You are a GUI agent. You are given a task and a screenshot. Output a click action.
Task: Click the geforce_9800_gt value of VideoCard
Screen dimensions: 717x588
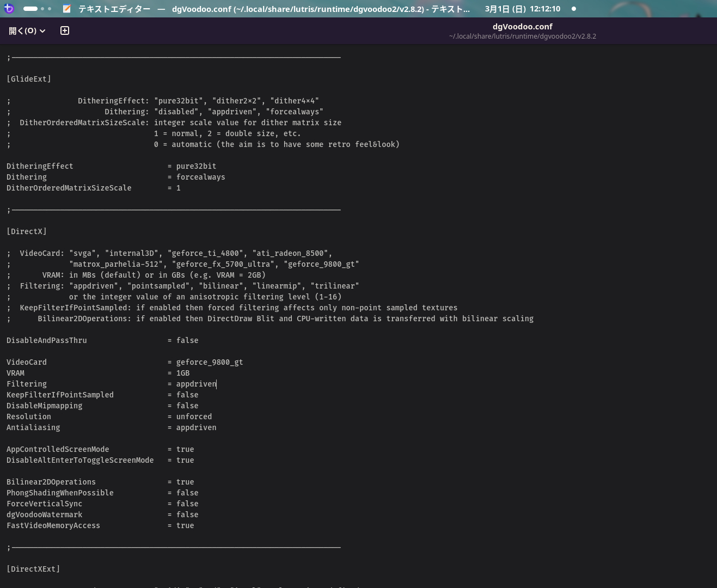(x=209, y=362)
